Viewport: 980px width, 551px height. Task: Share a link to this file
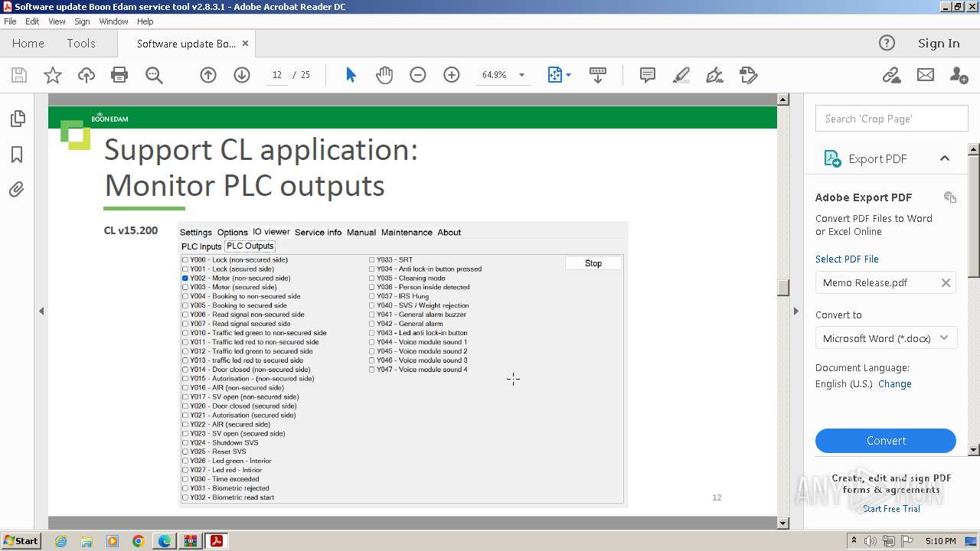tap(891, 75)
